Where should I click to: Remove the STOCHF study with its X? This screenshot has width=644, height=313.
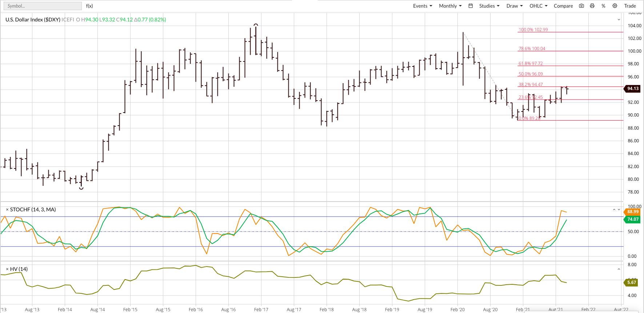(x=7, y=210)
